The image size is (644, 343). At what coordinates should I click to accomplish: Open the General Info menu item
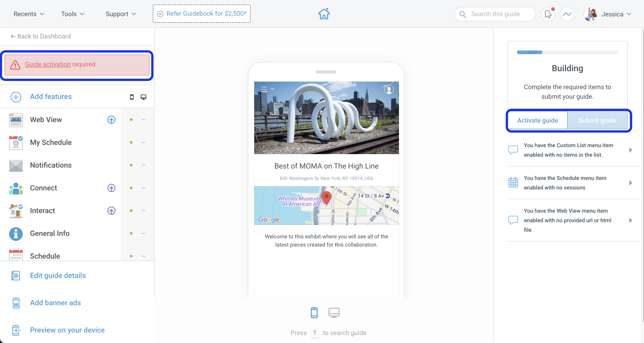(x=50, y=234)
